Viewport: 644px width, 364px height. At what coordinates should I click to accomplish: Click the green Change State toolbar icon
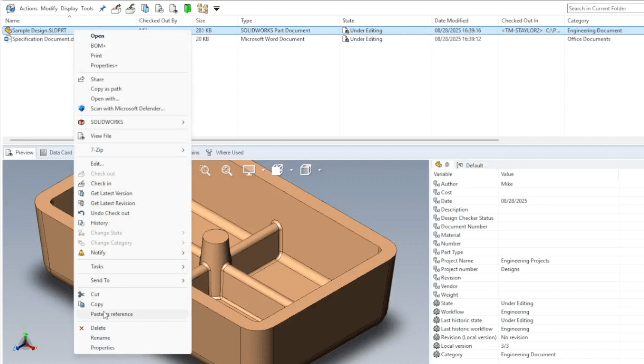(188, 8)
